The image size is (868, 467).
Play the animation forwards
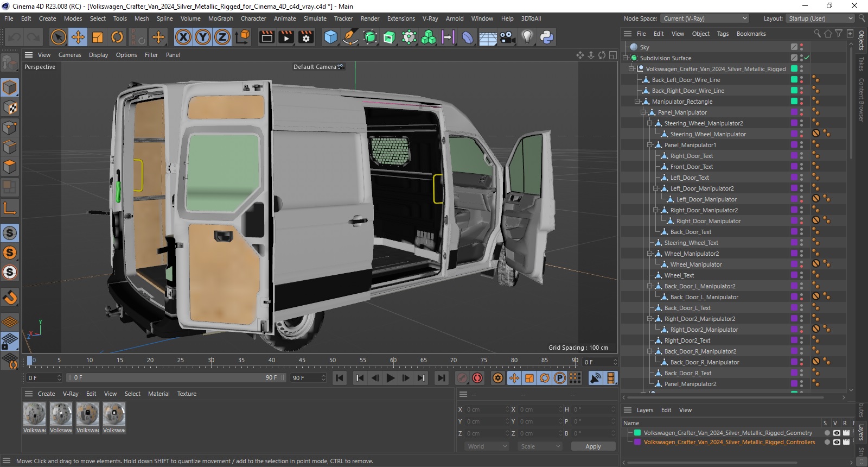391,378
